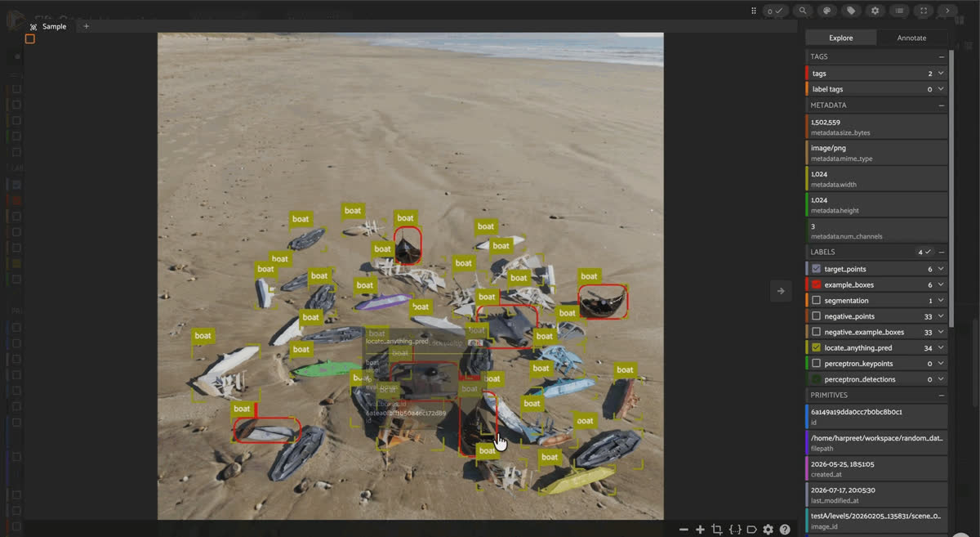Click the metadata.size_bytes entry

877,127
